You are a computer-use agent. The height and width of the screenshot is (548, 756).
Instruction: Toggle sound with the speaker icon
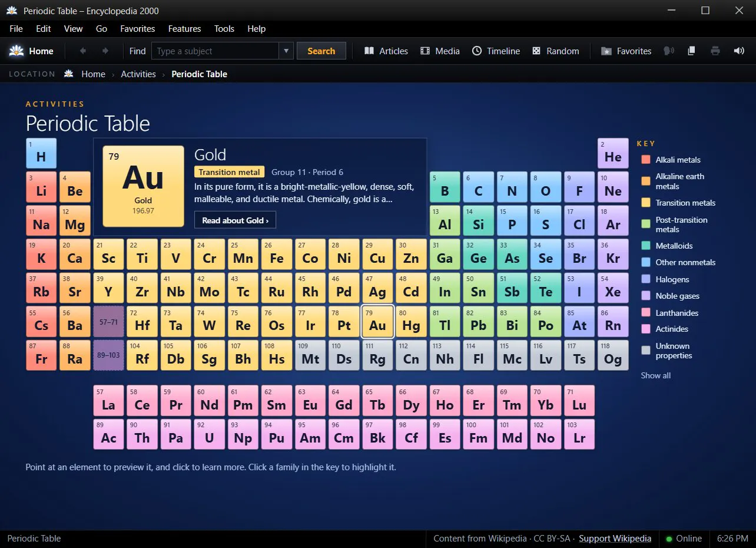click(x=739, y=51)
